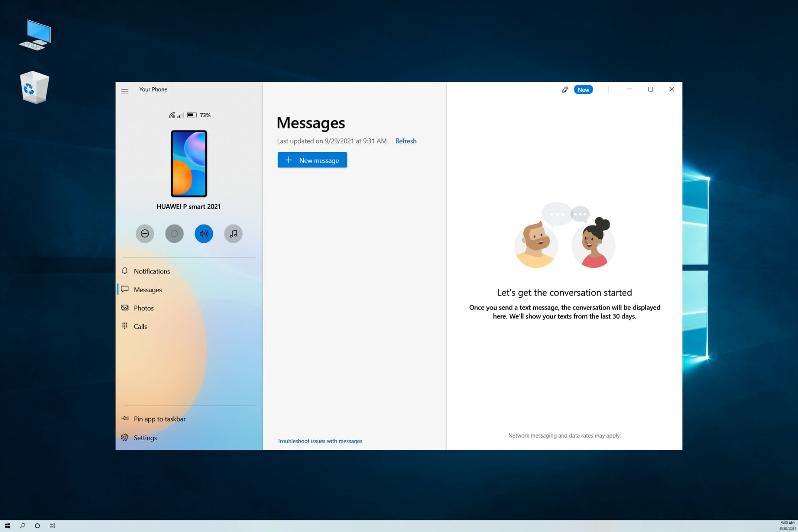The image size is (798, 532).
Task: Click the Last updated timestamp text
Action: tap(332, 141)
